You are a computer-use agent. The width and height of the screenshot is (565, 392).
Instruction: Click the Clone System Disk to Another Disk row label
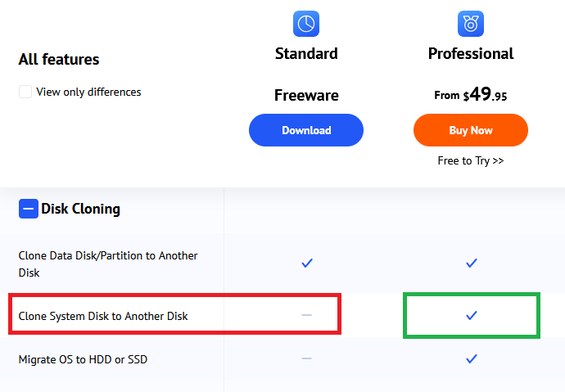pyautogui.click(x=103, y=316)
